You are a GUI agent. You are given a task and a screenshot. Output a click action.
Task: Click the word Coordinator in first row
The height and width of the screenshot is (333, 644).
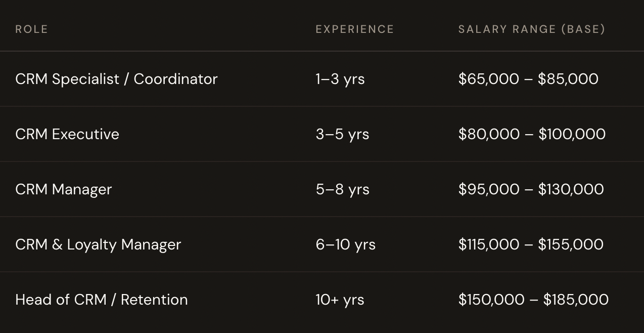tap(175, 79)
